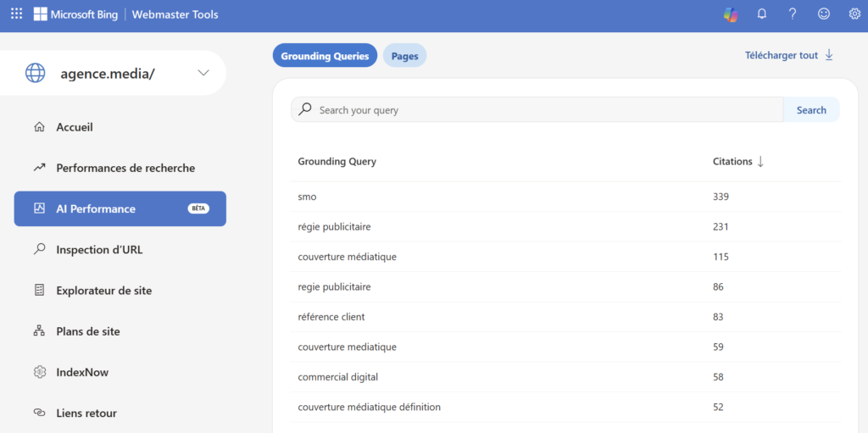Select the Grounding Queries tab

point(325,55)
